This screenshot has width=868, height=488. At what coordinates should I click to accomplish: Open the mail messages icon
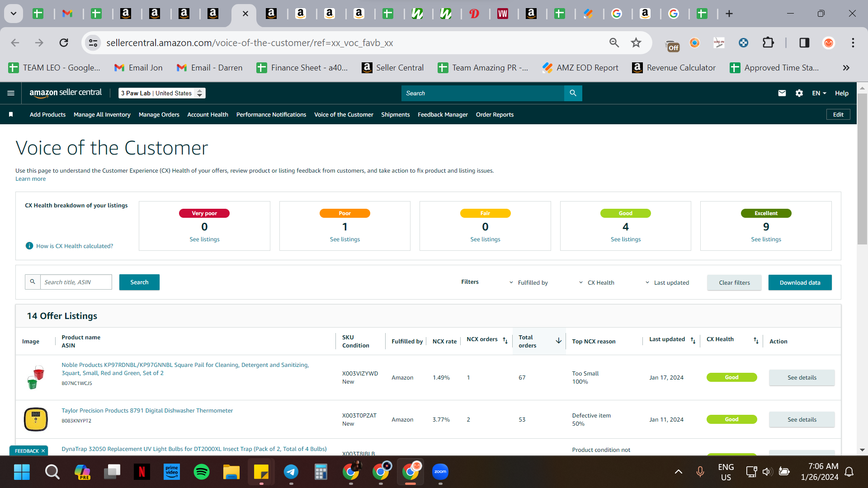782,93
